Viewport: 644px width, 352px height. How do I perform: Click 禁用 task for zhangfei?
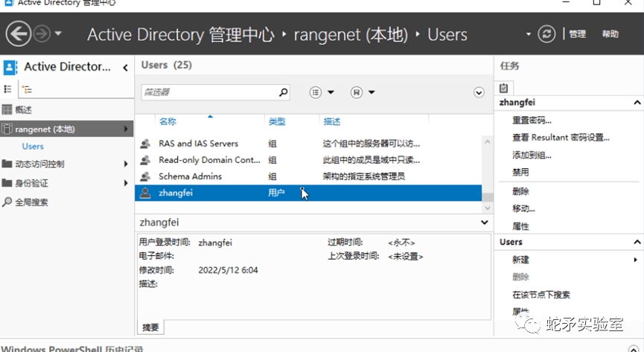pos(520,173)
